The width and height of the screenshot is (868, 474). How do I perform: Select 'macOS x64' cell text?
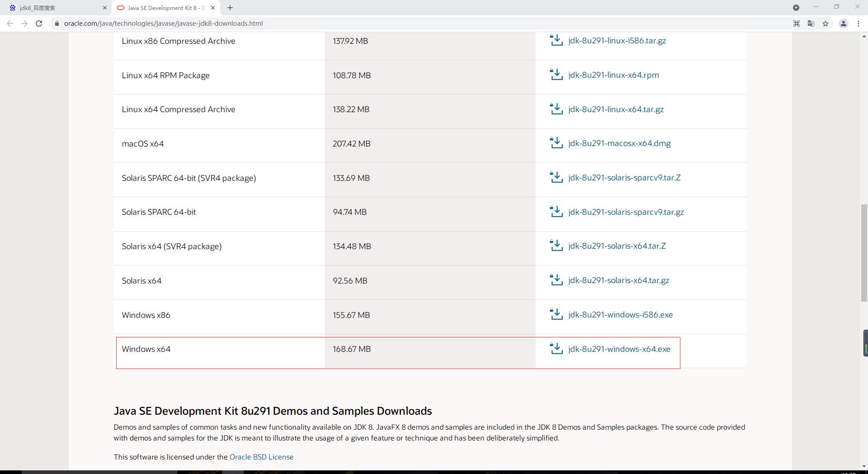[142, 144]
